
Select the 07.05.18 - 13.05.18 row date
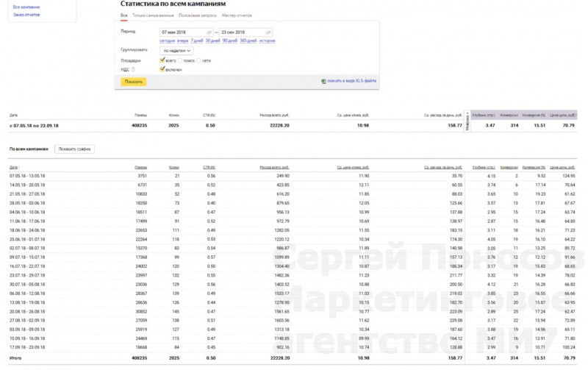click(x=27, y=176)
